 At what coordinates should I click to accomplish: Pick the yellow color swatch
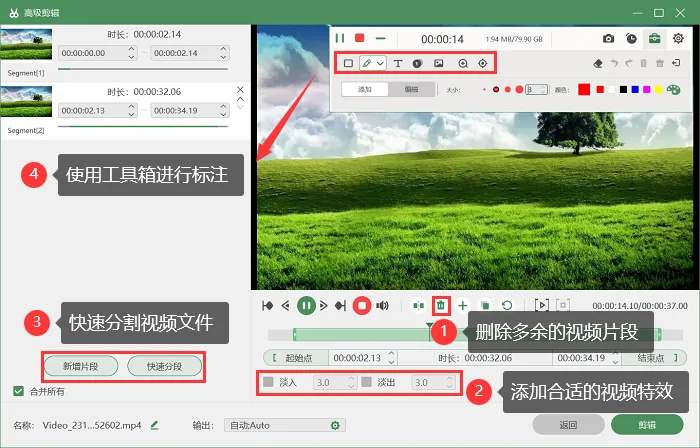[x=658, y=90]
